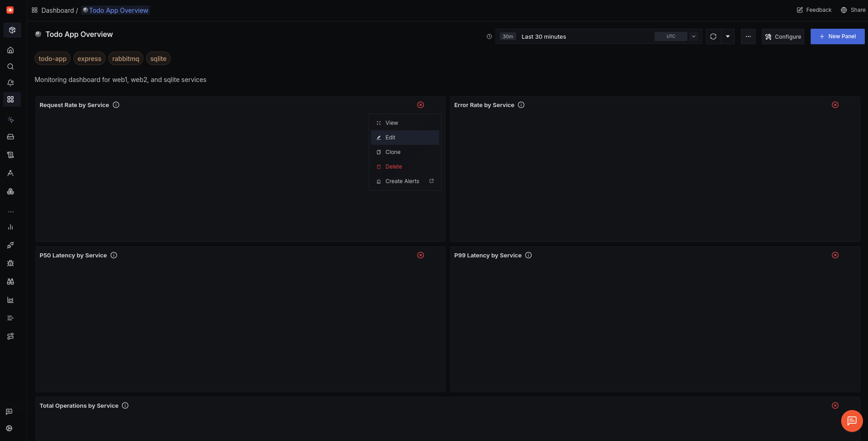Open the Exceptions bug icon in sidebar
This screenshot has height=441, width=868.
click(10, 263)
